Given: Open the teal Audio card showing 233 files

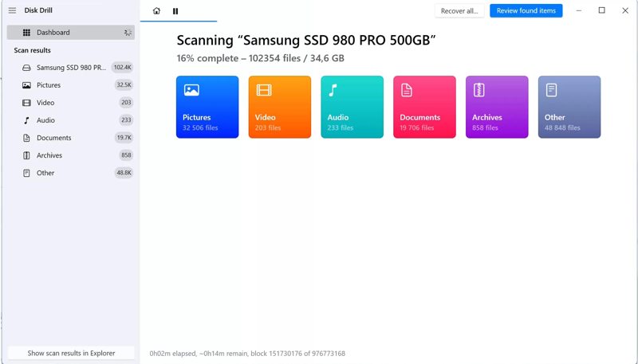Looking at the screenshot, I should click(352, 107).
